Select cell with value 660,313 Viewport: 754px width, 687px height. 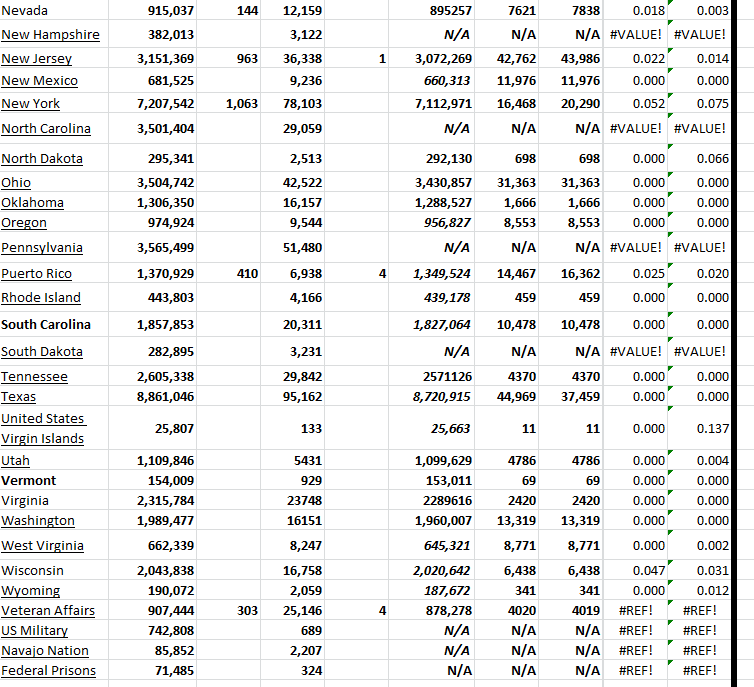pyautogui.click(x=431, y=81)
